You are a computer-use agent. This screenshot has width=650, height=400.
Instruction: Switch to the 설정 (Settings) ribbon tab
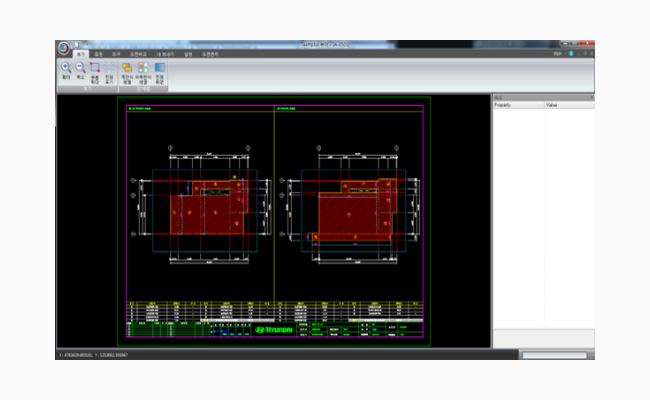point(188,54)
